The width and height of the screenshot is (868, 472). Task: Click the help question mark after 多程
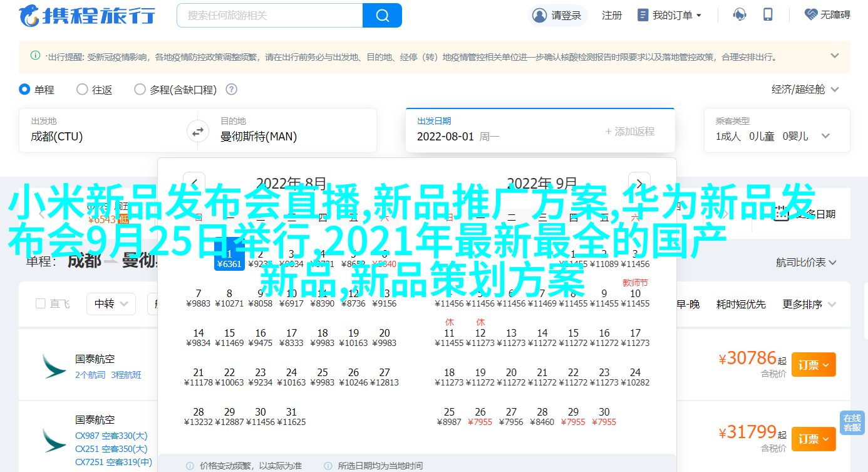pyautogui.click(x=231, y=90)
